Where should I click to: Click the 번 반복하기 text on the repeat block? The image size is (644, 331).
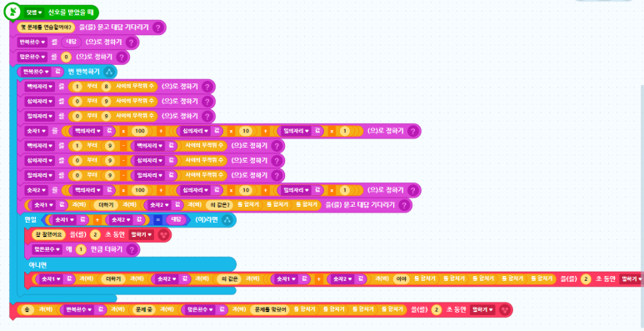[84, 72]
